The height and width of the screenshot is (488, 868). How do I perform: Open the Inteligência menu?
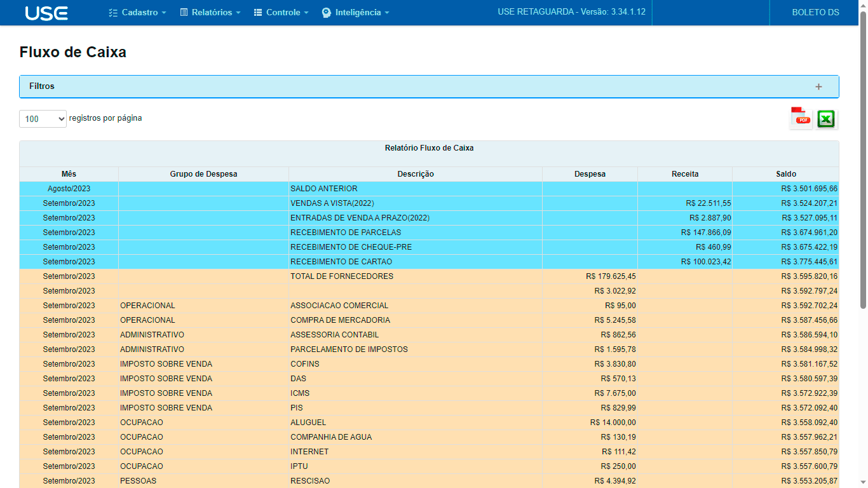[355, 13]
